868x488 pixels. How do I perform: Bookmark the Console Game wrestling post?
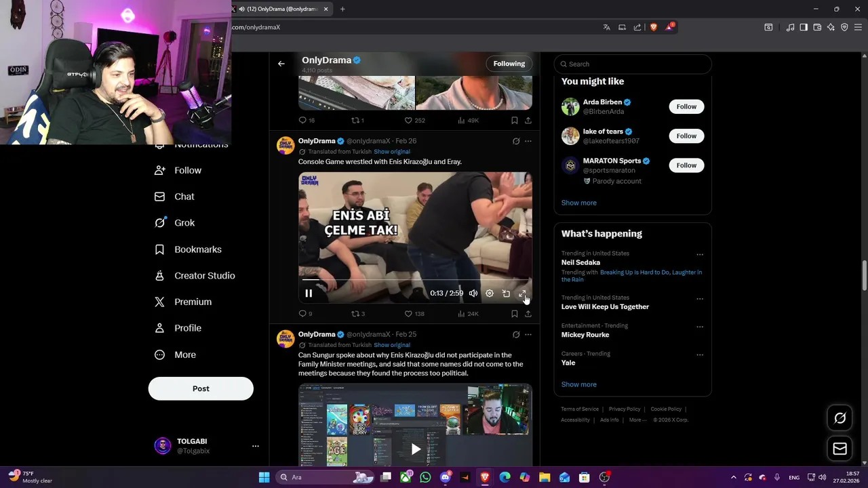click(x=515, y=314)
